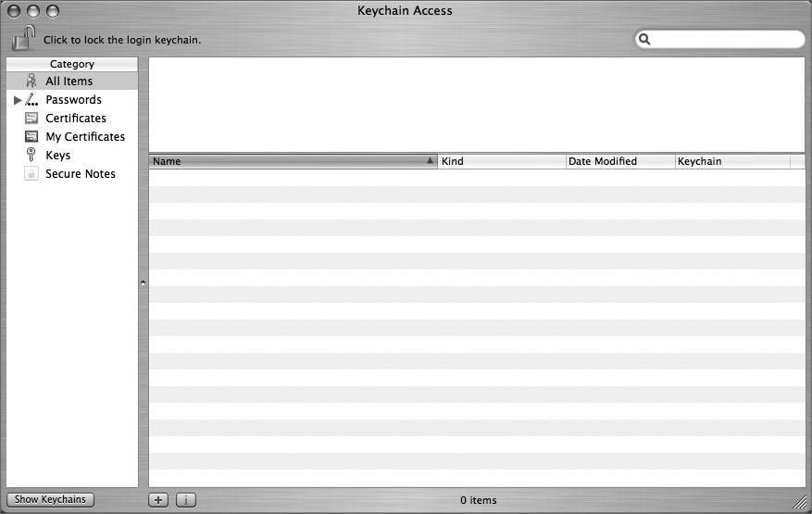This screenshot has height=514, width=812.
Task: Close the Keychain Access window
Action: (x=14, y=11)
